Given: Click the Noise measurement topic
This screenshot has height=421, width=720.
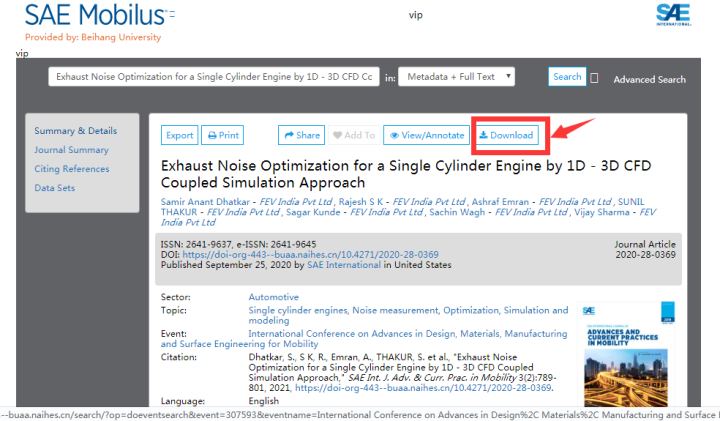Looking at the screenshot, I should point(395,310).
